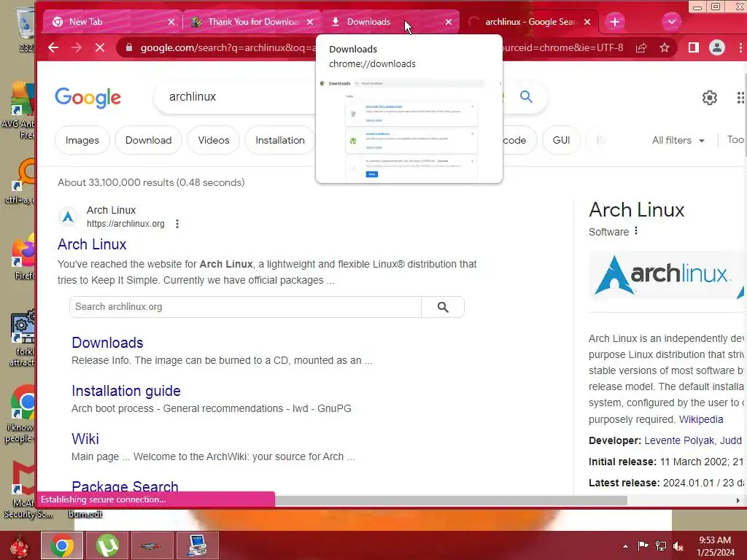Open a new tab with the plus button
Image resolution: width=747 pixels, height=560 pixels.
tap(614, 22)
